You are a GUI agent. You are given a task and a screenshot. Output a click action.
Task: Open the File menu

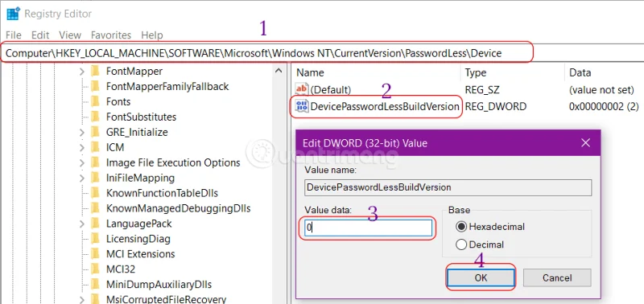(14, 35)
